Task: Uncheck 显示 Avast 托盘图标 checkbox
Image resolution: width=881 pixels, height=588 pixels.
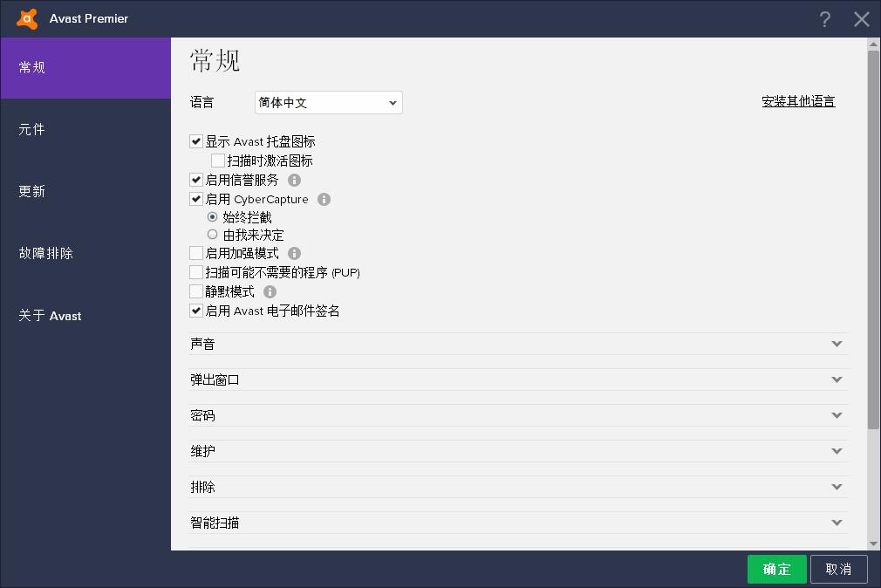Action: [196, 141]
